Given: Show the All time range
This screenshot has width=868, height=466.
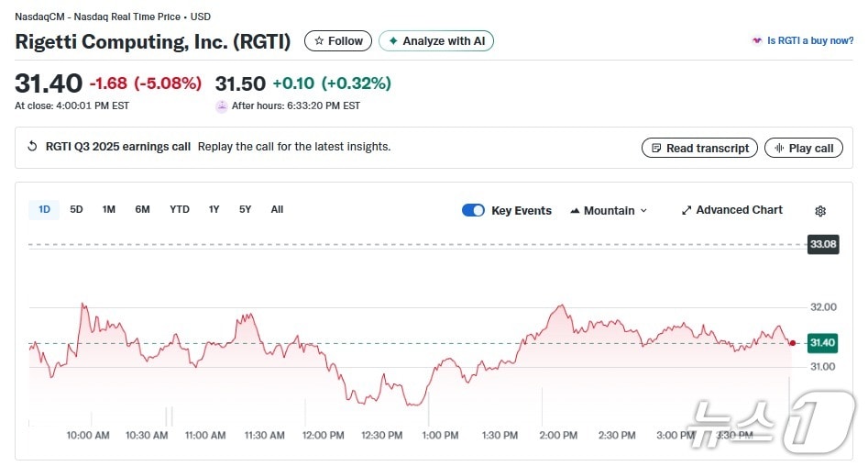Looking at the screenshot, I should (x=277, y=209).
